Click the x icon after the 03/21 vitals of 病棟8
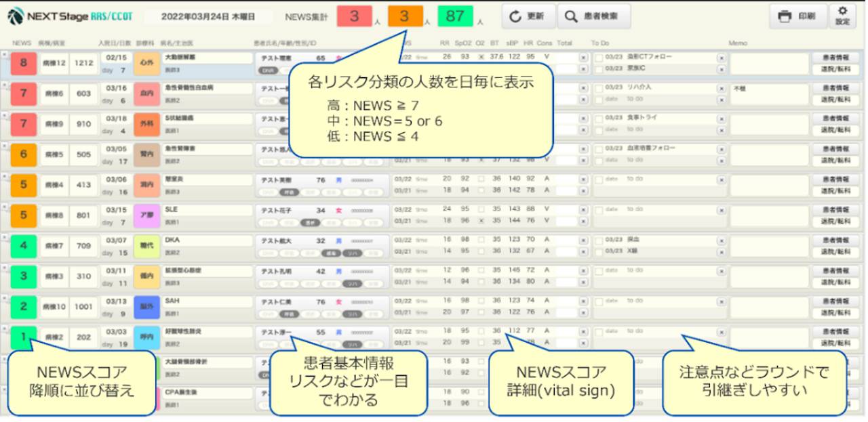Viewport: 868px width, 422px height. pyautogui.click(x=583, y=220)
